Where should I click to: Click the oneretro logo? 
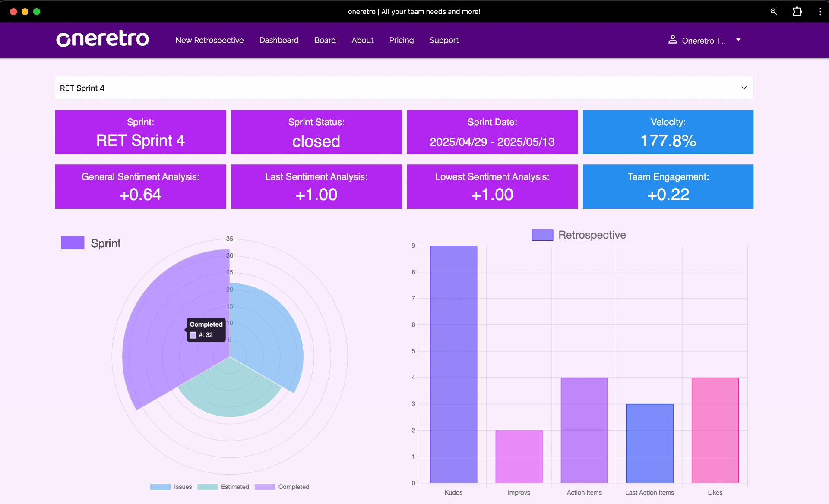[102, 39]
